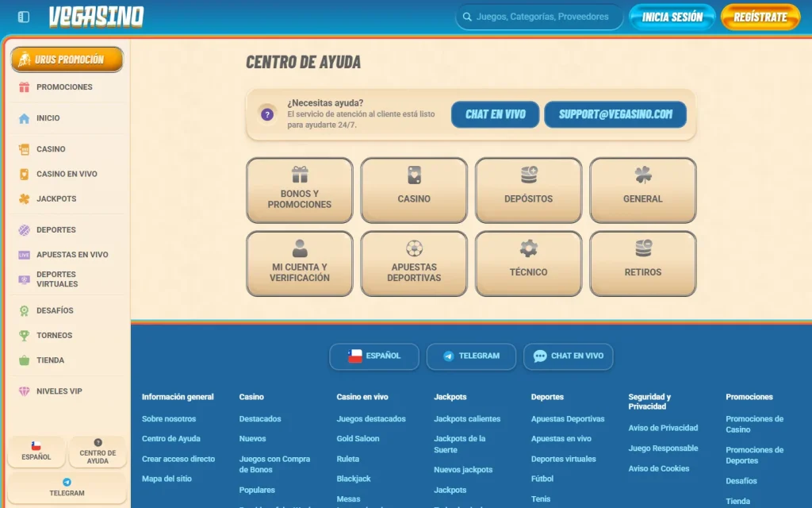Open the Aviso de Cookies link

click(659, 468)
